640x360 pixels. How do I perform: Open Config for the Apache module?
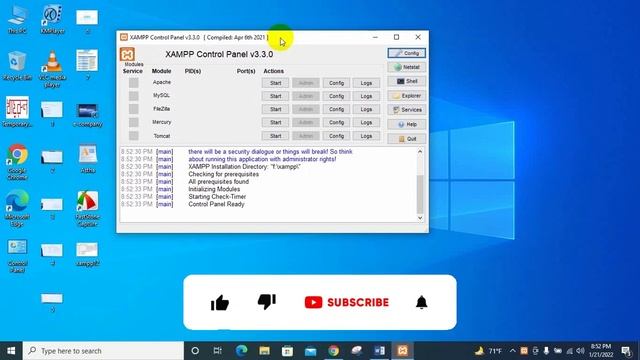[336, 83]
